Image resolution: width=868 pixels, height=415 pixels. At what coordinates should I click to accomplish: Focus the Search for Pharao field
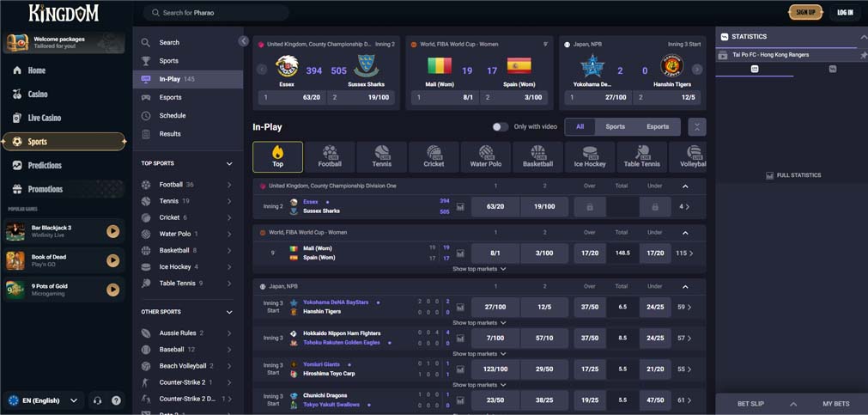pyautogui.click(x=215, y=12)
